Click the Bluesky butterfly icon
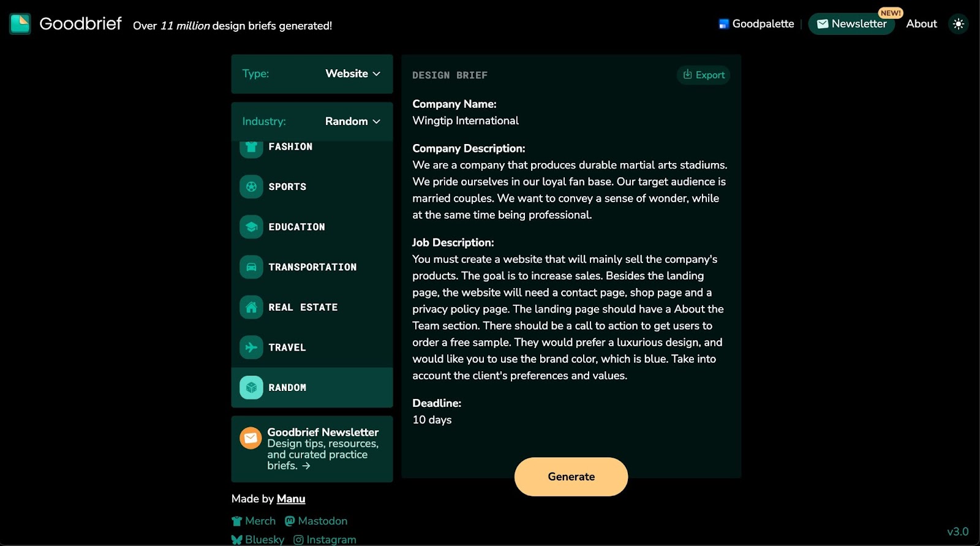 tap(237, 540)
